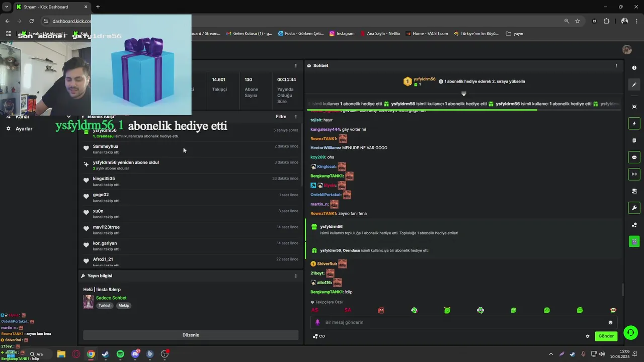Bookmark this page with the star icon
Screen dimensions: 644x362
point(578,21)
